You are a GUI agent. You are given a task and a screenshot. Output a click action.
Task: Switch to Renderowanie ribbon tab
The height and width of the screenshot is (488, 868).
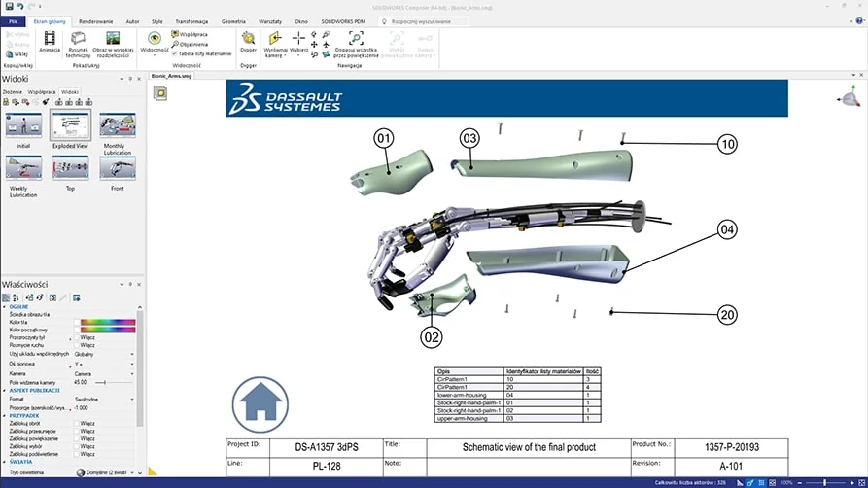pyautogui.click(x=96, y=21)
